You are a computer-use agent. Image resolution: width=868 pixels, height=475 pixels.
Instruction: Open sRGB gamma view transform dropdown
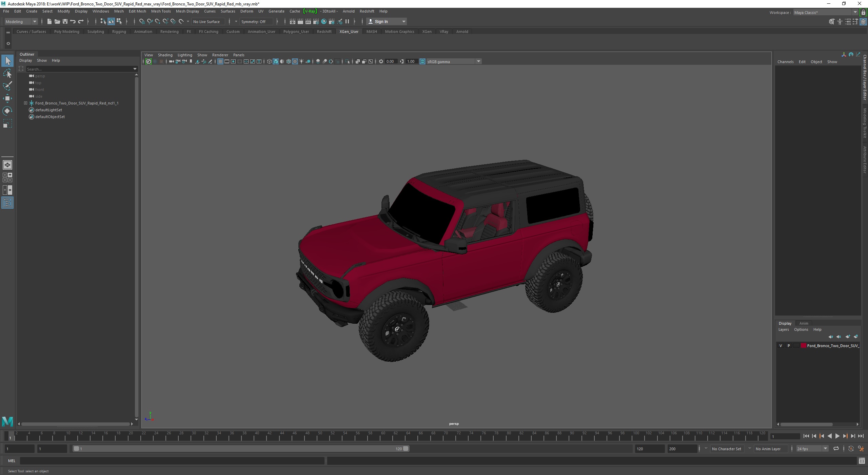(x=454, y=61)
